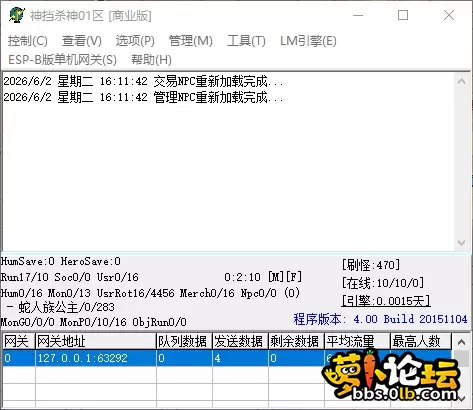Click the 发送数据 column header

pos(240,341)
